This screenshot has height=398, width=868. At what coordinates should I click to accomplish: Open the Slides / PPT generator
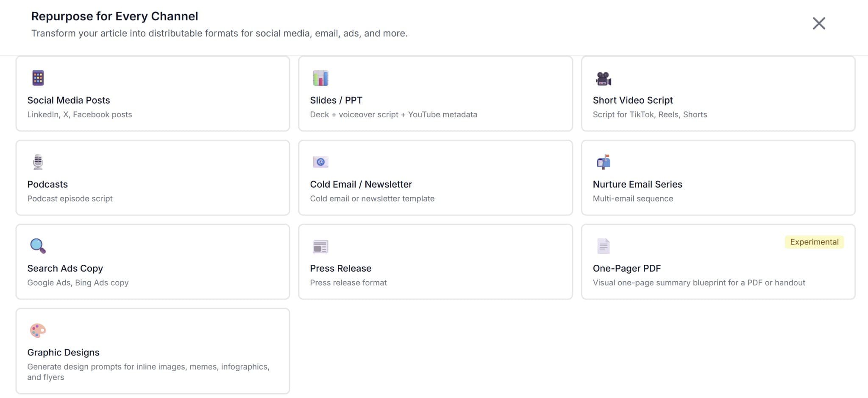[x=435, y=93]
